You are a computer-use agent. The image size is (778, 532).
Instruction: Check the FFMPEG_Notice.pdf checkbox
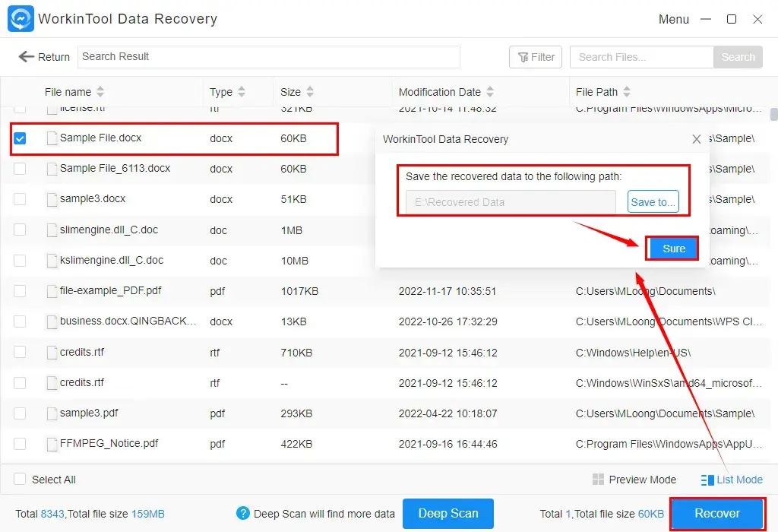20,444
